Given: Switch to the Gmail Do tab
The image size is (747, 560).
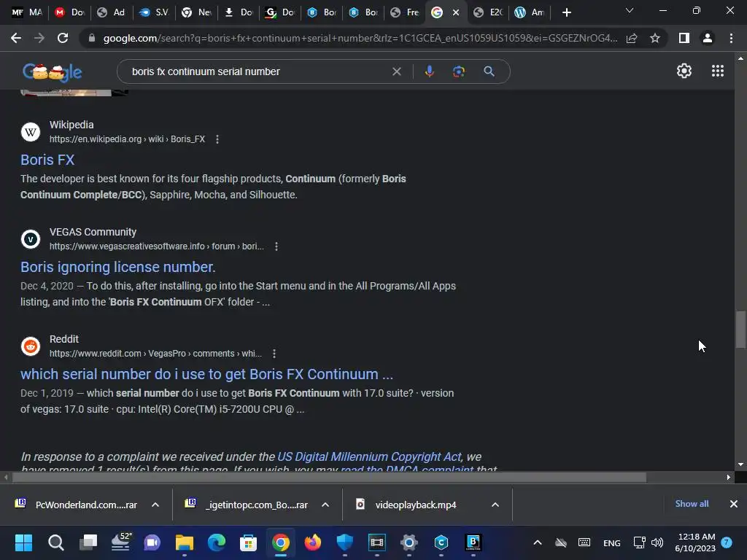Looking at the screenshot, I should coord(69,12).
